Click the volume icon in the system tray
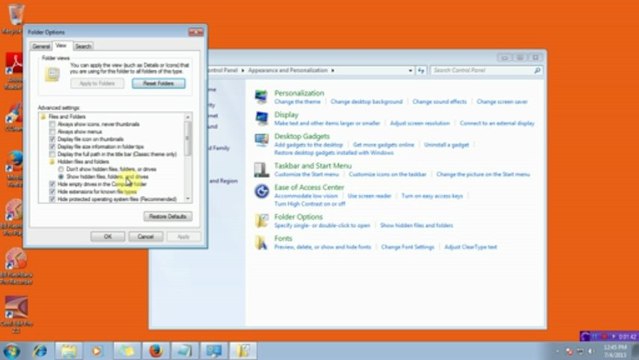The image size is (639, 360). point(590,351)
